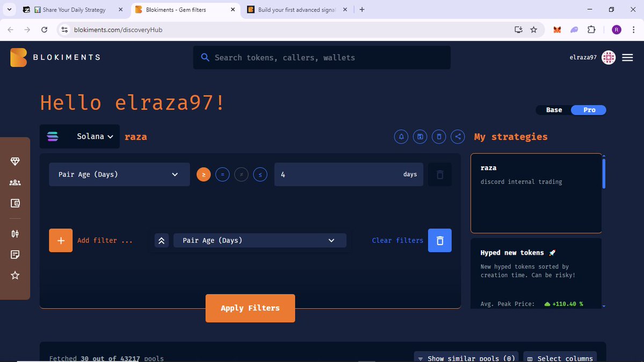Open the Add filter Pair Age dropdown
The width and height of the screenshot is (644, 362).
coord(260,241)
